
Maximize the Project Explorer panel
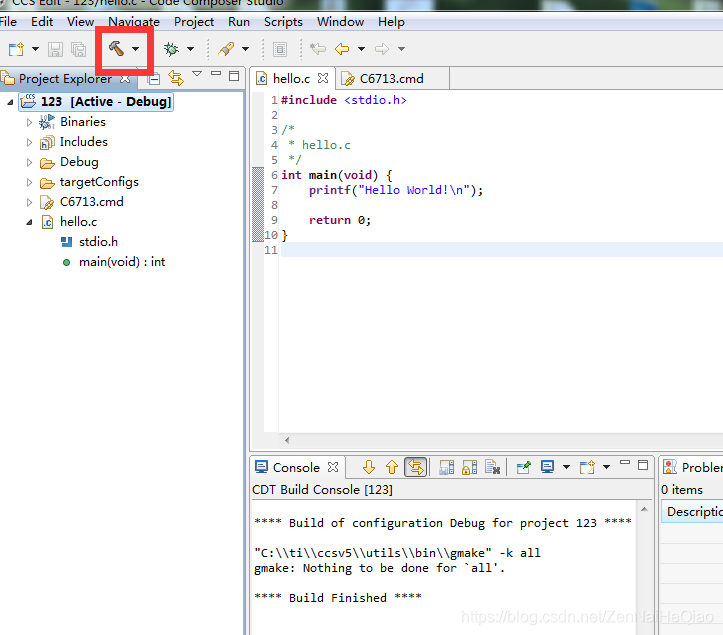pos(234,76)
